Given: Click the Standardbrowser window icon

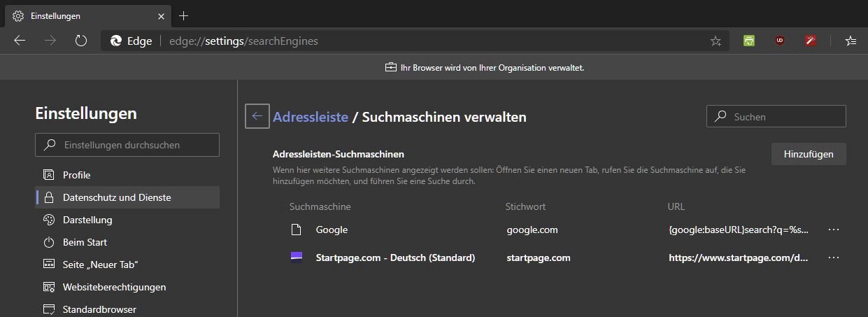Looking at the screenshot, I should [49, 309].
